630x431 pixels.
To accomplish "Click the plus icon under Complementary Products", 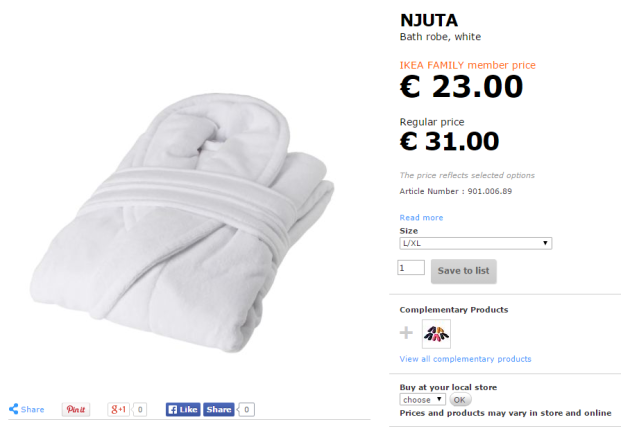I will pyautogui.click(x=407, y=334).
